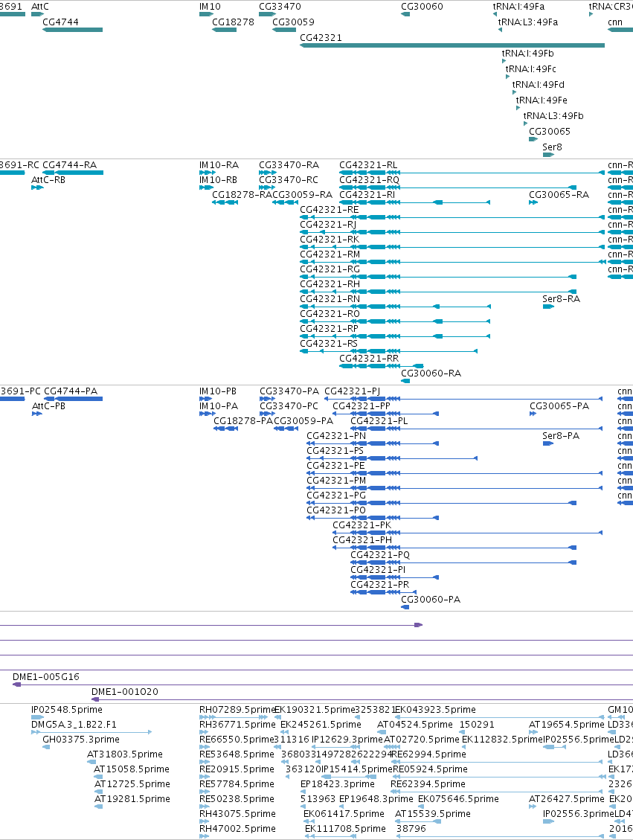Open the CG42321-RE transcript label
The height and width of the screenshot is (840, 633).
330,210
